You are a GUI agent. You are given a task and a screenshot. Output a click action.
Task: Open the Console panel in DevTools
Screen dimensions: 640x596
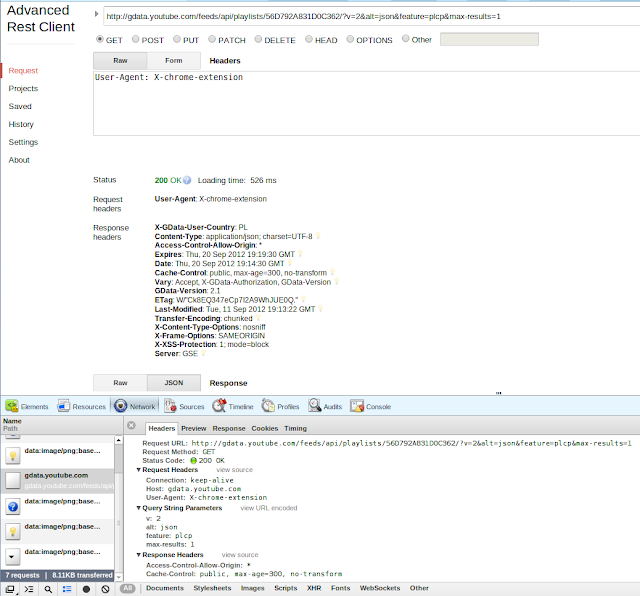[x=371, y=406]
